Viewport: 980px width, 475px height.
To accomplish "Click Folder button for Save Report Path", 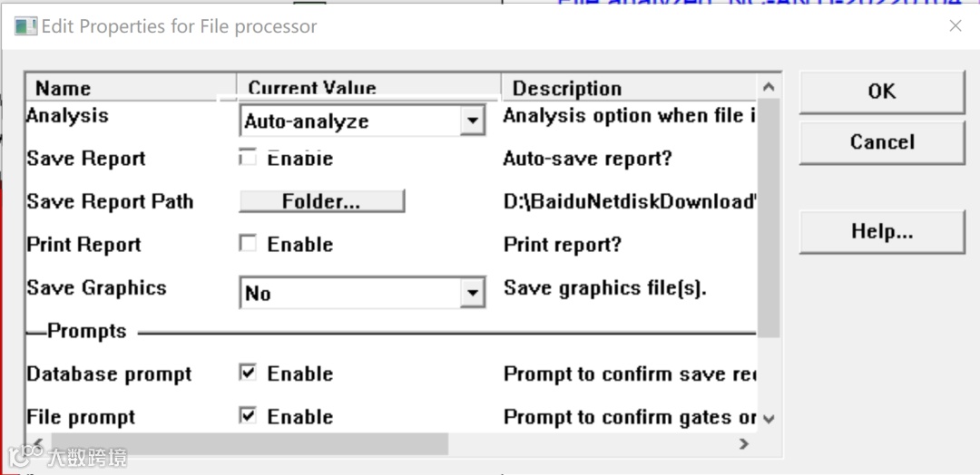I will point(321,201).
